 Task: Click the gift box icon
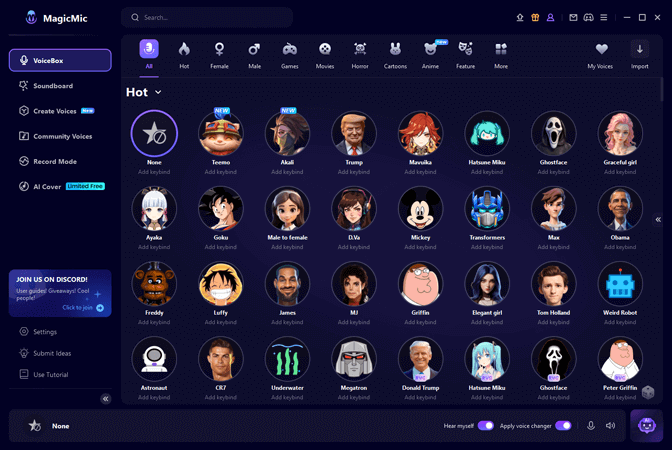tap(535, 17)
